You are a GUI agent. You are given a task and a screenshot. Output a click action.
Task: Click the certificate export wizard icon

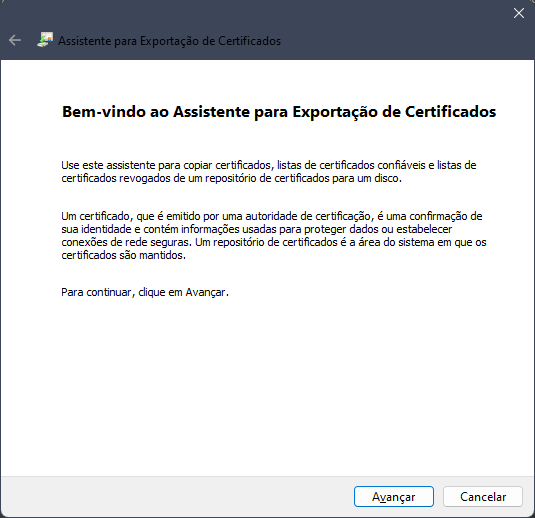point(45,40)
